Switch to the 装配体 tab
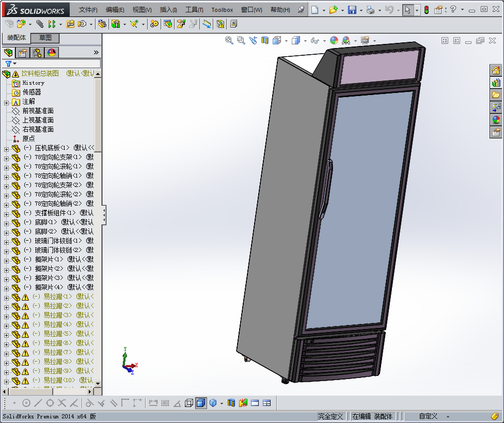 click(x=17, y=38)
